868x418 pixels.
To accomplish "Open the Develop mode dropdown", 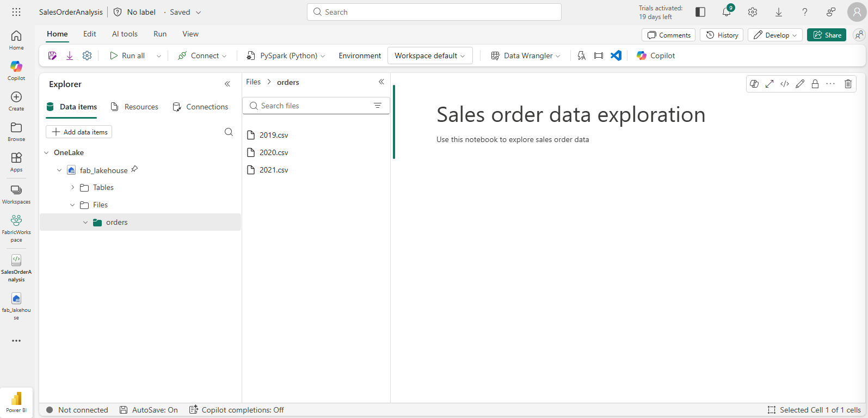I will tap(775, 35).
